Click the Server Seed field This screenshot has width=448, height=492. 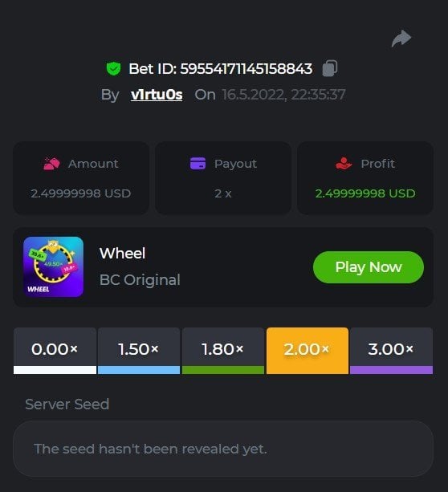tap(223, 449)
